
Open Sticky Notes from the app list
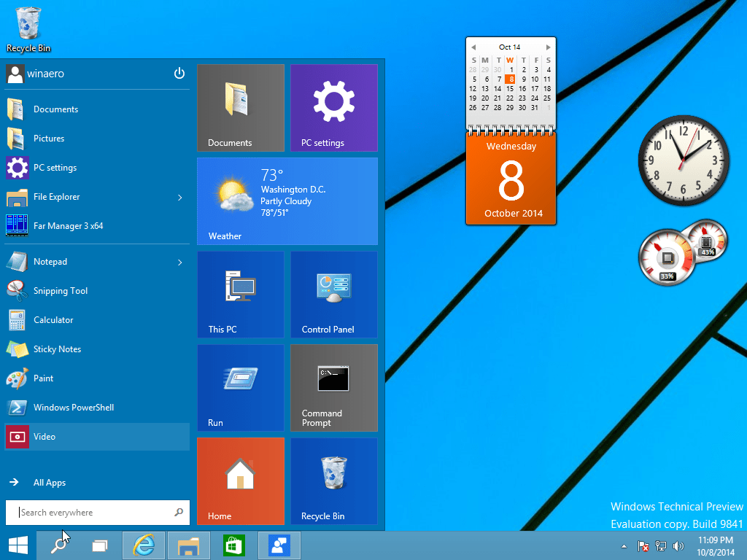[x=57, y=349]
